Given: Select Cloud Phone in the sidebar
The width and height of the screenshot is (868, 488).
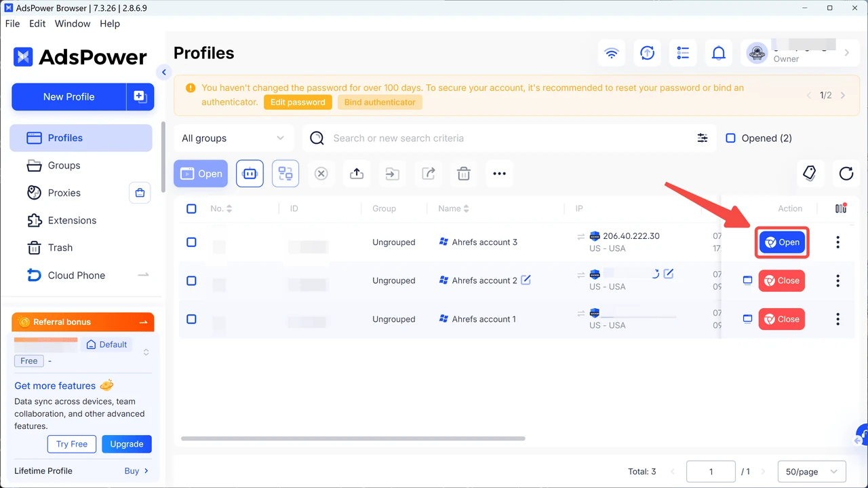Looking at the screenshot, I should (x=81, y=276).
